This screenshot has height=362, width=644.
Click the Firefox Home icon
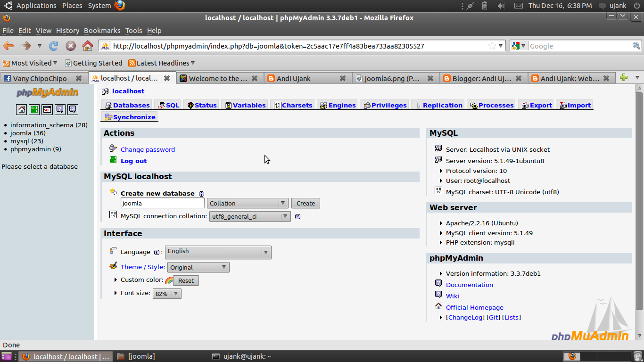pos(87,46)
